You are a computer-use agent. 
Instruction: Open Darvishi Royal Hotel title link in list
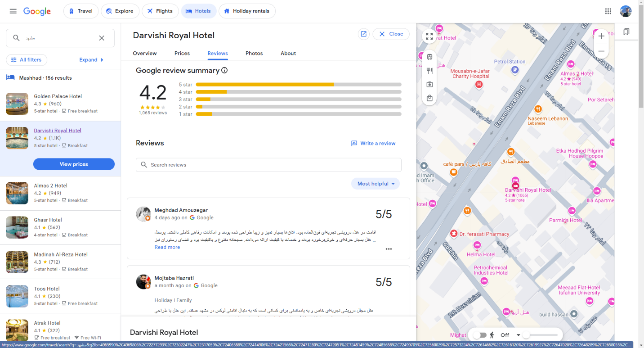coord(58,131)
